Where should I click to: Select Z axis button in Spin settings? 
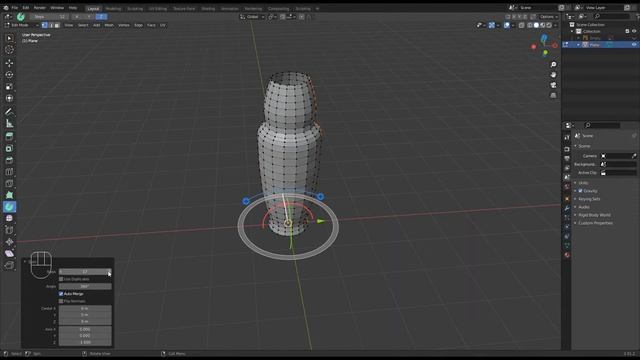coord(101,17)
